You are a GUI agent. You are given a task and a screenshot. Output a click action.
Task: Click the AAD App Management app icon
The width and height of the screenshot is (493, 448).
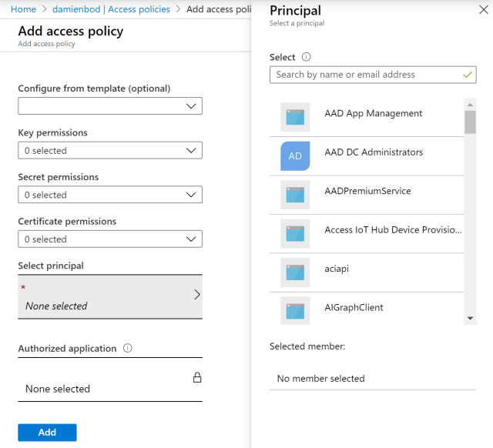click(x=295, y=117)
